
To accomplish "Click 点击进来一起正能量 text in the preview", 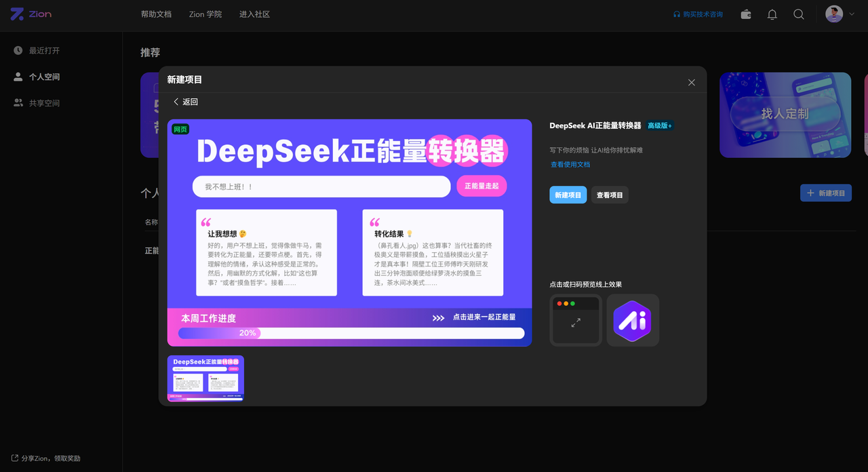I will pos(484,317).
